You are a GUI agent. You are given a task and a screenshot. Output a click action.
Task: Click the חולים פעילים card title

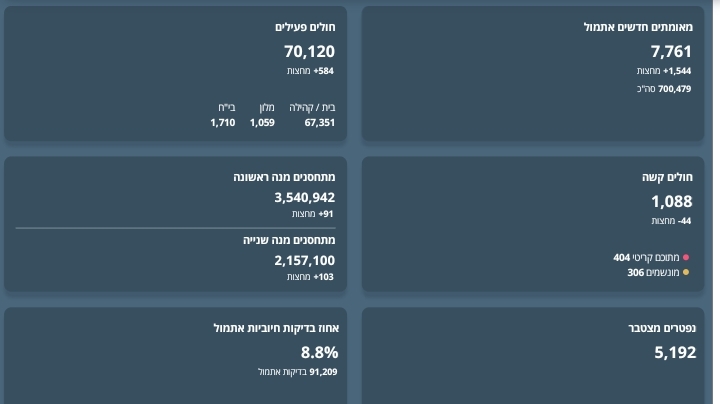pyautogui.click(x=305, y=27)
